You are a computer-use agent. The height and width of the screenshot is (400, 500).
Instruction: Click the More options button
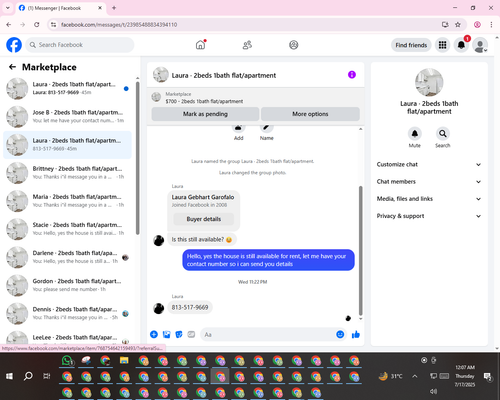click(310, 114)
